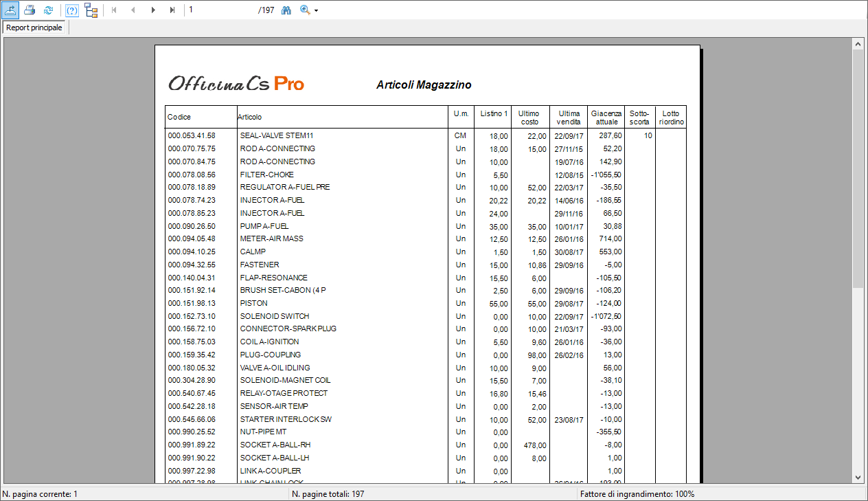
Task: Open the zoom level dropdown arrow
Action: click(316, 11)
